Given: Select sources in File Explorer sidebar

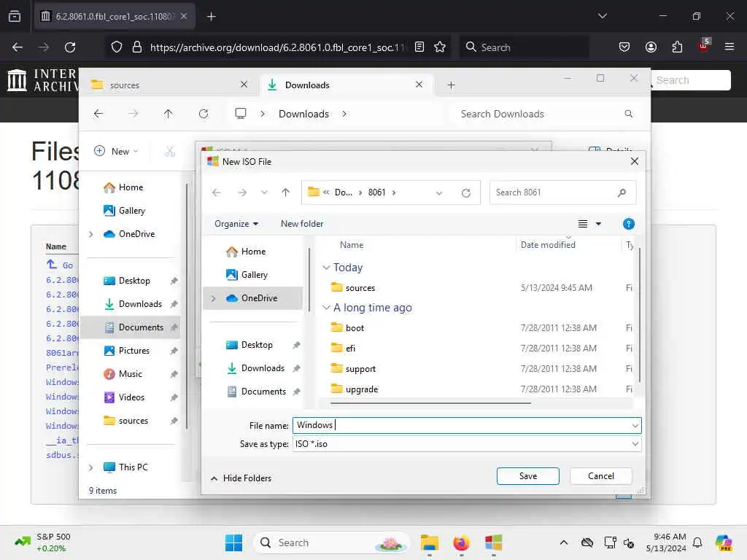Looking at the screenshot, I should tap(133, 421).
